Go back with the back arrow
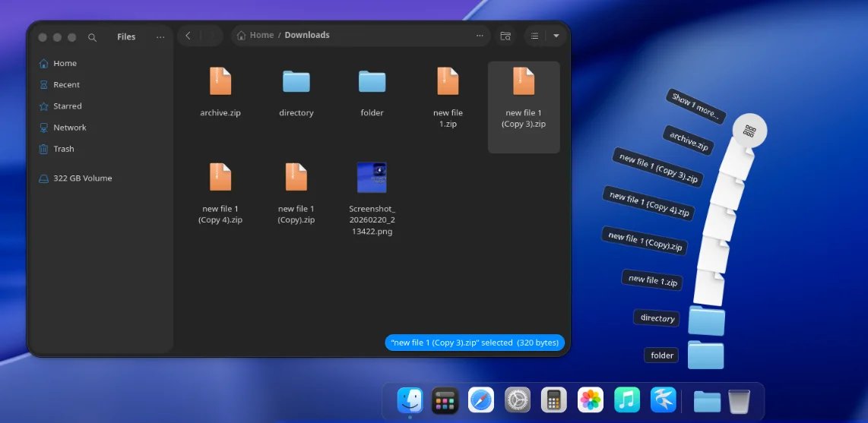 tap(188, 36)
